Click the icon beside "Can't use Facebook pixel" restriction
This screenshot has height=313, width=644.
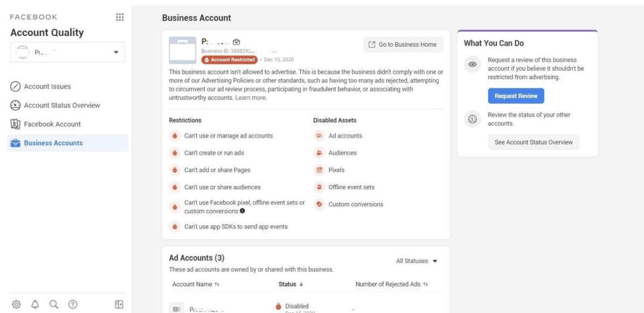tap(174, 207)
